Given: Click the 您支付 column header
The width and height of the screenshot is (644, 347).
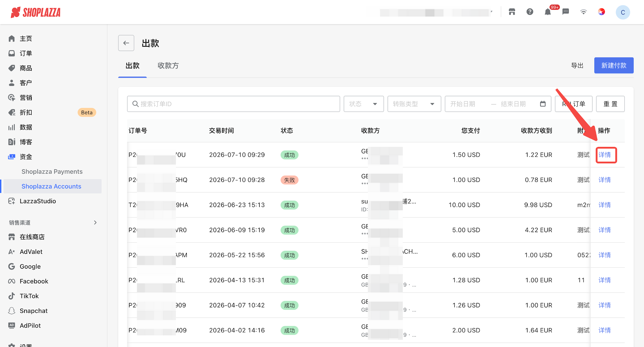Looking at the screenshot, I should (x=471, y=131).
